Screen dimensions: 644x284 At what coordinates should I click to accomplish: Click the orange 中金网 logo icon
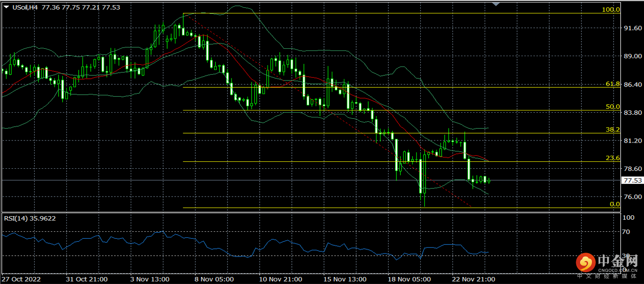pos(587,263)
